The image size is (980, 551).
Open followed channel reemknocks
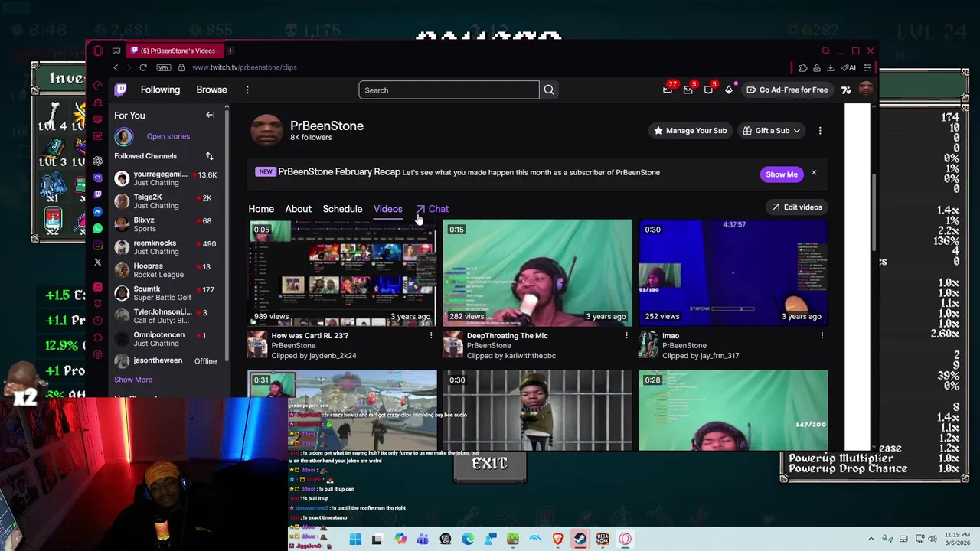[x=165, y=247]
